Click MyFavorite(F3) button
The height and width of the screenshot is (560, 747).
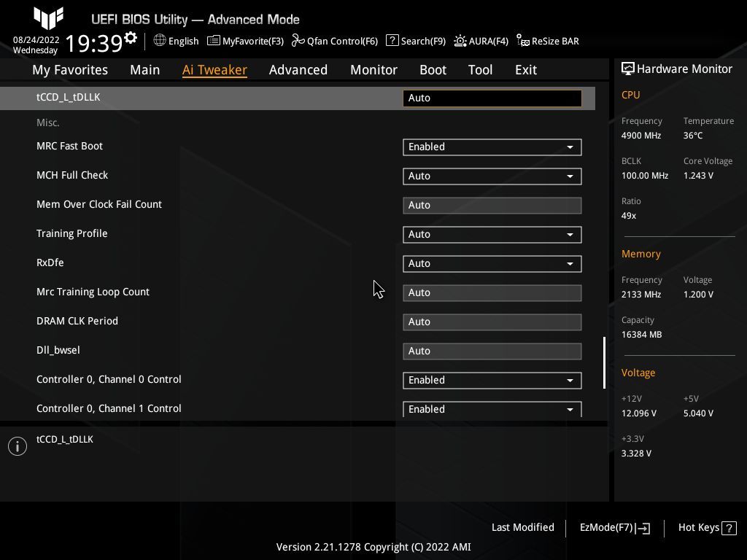coord(246,41)
